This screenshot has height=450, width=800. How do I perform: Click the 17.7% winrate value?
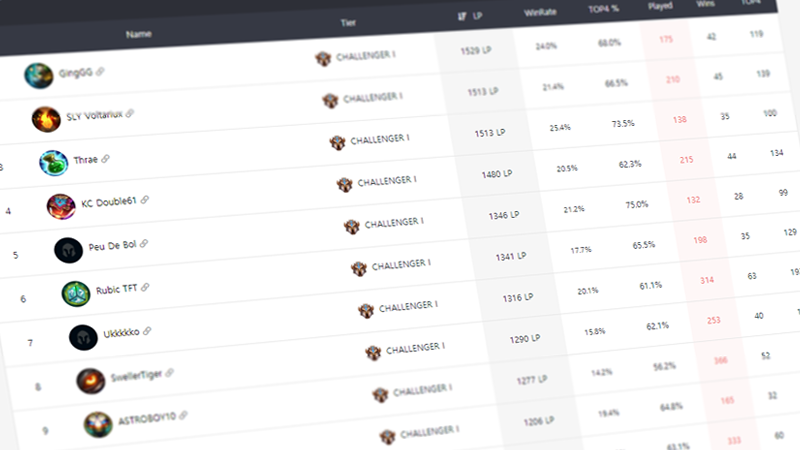pyautogui.click(x=581, y=250)
